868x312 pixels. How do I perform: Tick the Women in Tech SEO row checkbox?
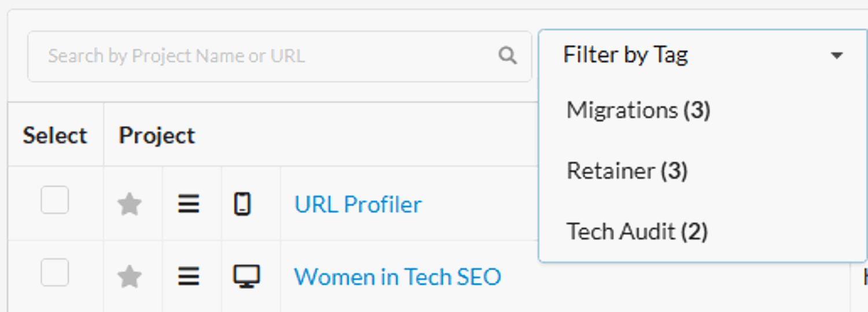click(55, 273)
